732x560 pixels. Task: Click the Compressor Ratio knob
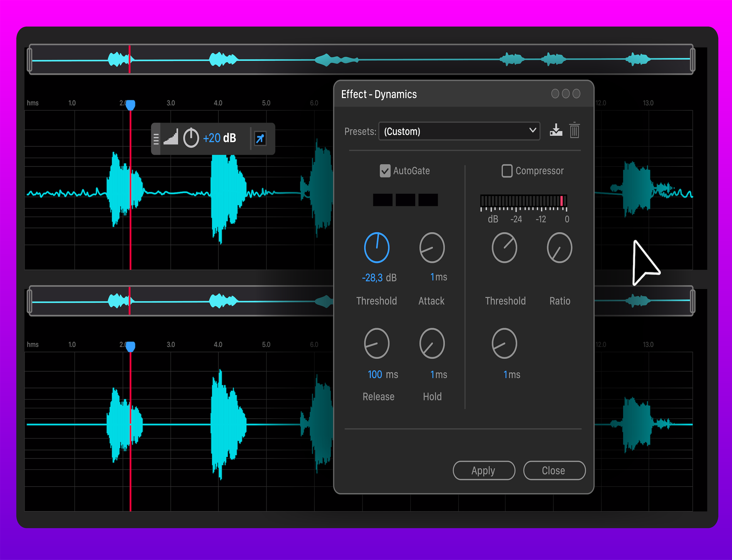[560, 248]
